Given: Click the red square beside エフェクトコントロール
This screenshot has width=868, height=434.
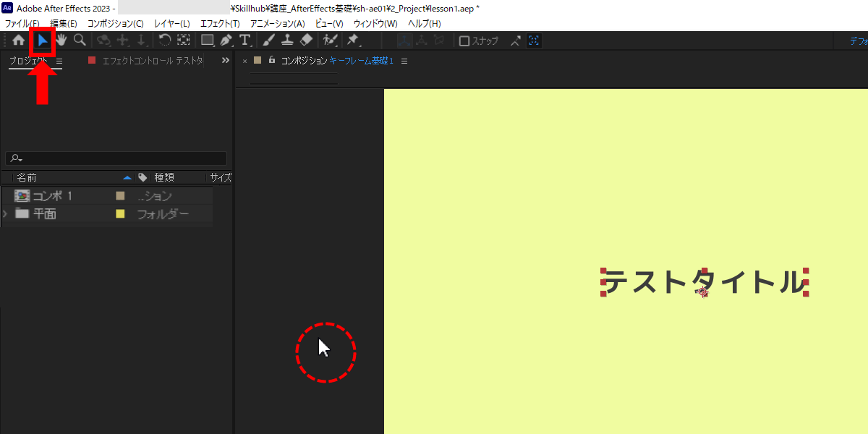Looking at the screenshot, I should pyautogui.click(x=92, y=61).
